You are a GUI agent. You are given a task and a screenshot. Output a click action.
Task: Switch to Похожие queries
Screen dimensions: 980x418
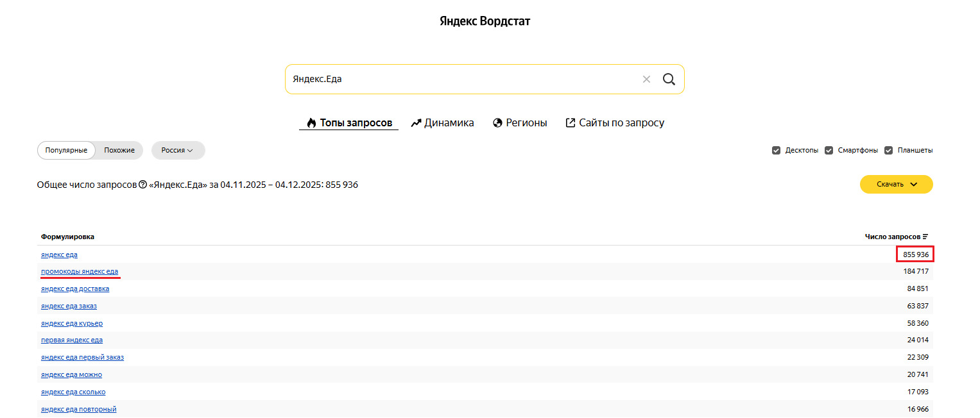pyautogui.click(x=119, y=151)
